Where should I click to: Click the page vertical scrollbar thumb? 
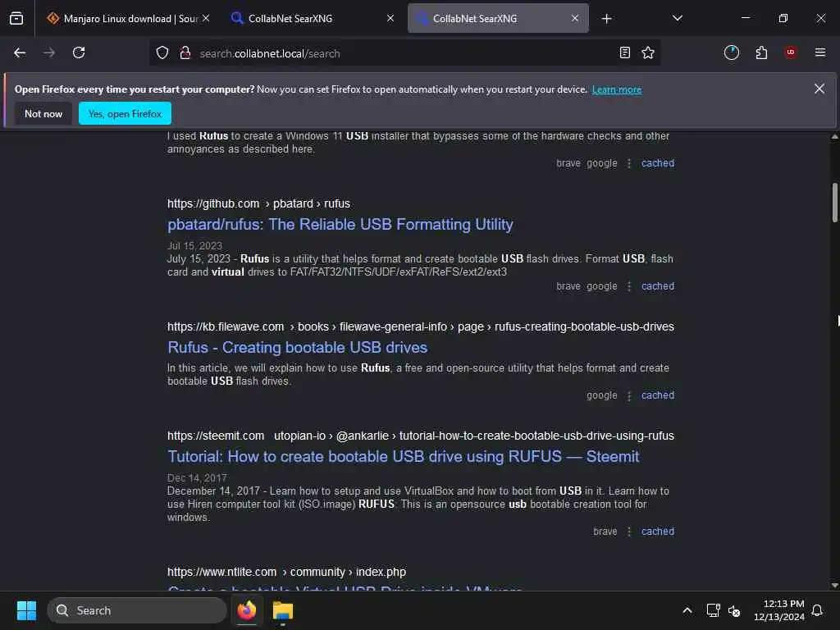coord(834,203)
